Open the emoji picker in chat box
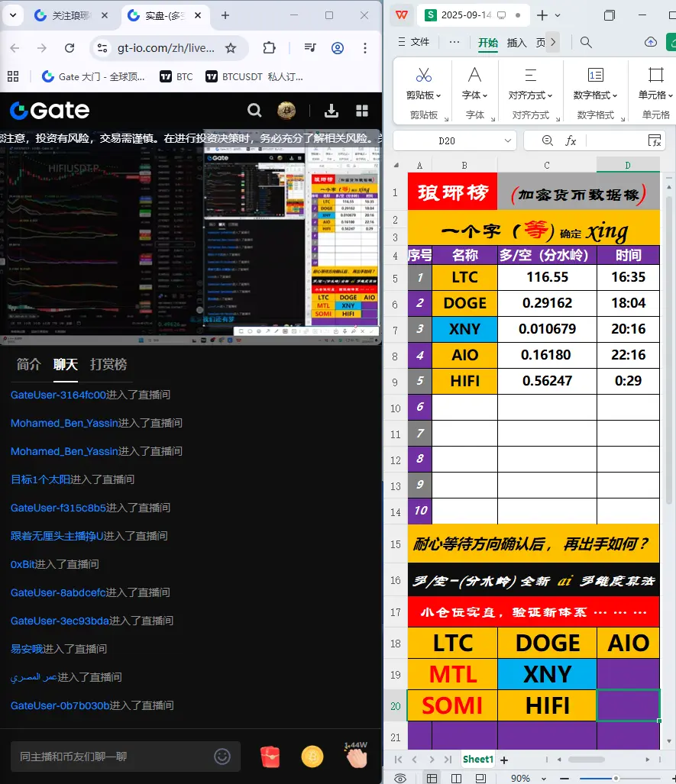 point(222,757)
